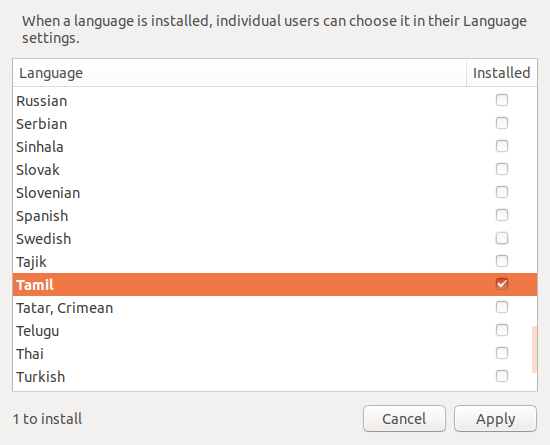The height and width of the screenshot is (445, 550).
Task: Tick the Sinhala installed checkbox
Action: pos(502,146)
